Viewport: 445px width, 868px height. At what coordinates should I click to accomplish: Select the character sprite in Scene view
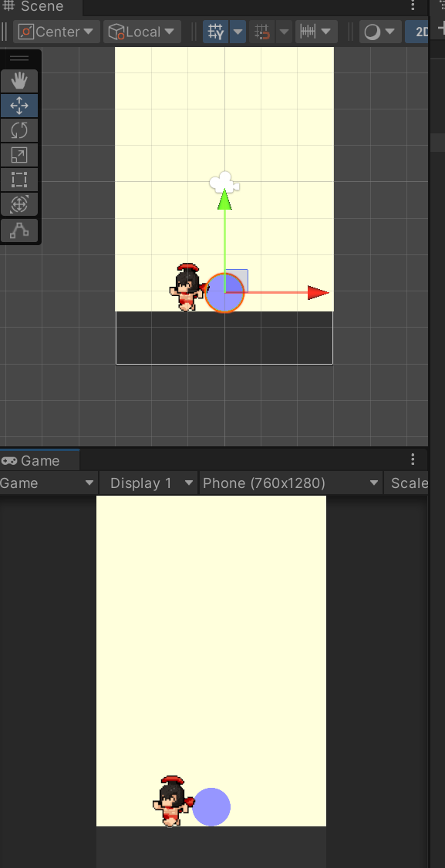[x=187, y=288]
